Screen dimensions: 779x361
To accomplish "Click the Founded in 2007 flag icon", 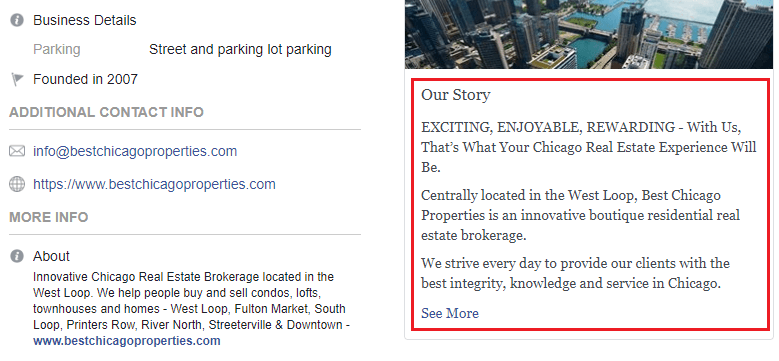I will coord(17,79).
